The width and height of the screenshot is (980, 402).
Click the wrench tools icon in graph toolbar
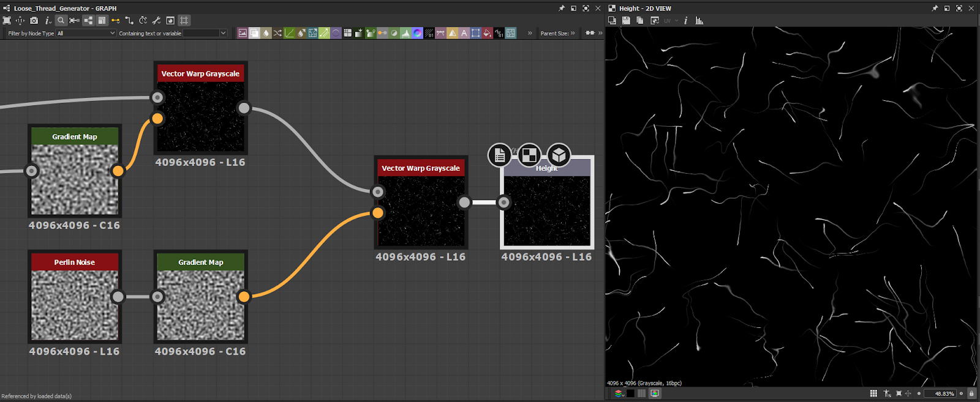point(156,20)
